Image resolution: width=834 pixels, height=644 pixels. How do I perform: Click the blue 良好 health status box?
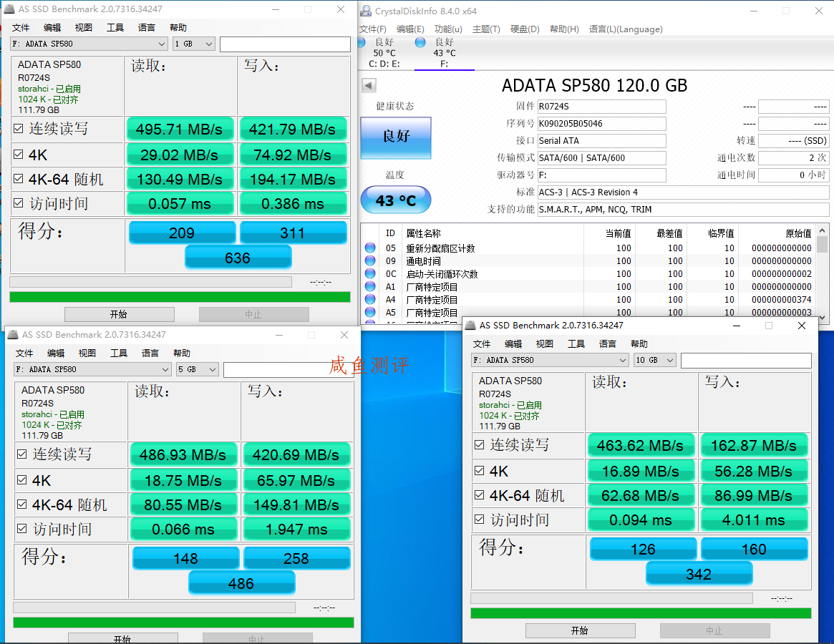[396, 137]
